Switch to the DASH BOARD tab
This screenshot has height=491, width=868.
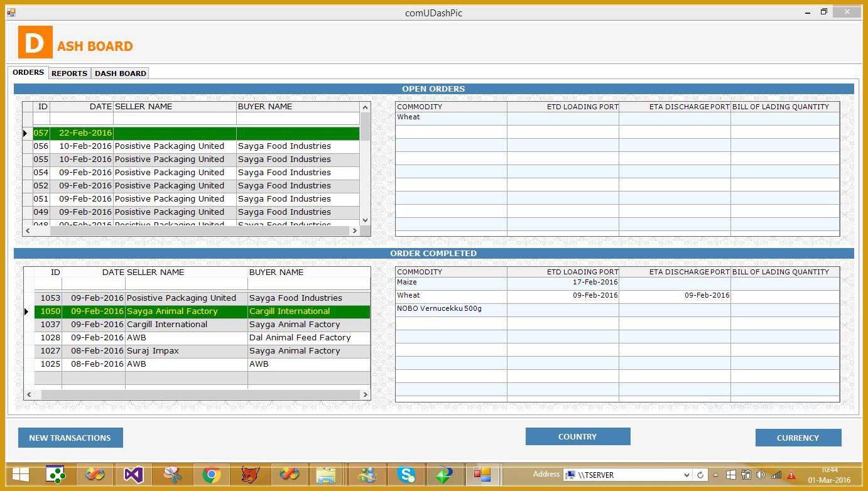click(x=120, y=73)
